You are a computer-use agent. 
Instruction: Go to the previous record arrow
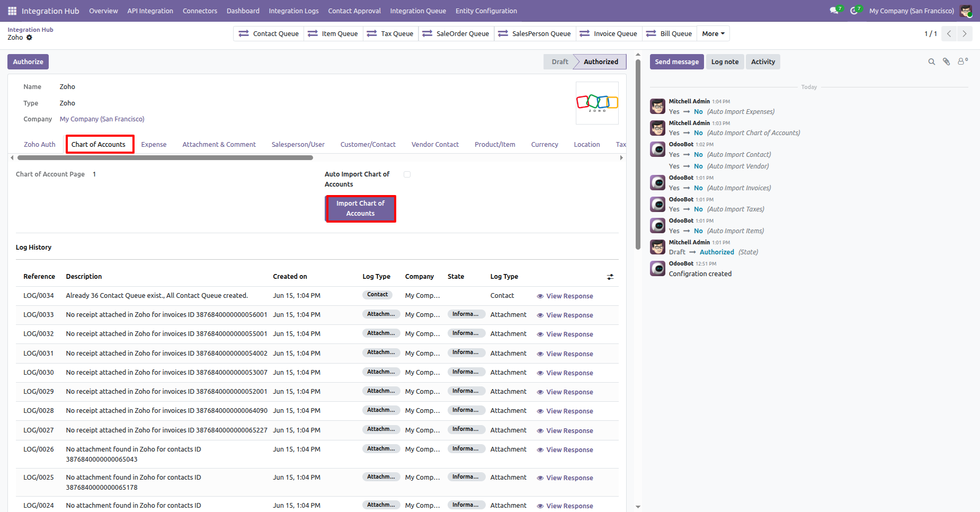tap(949, 33)
